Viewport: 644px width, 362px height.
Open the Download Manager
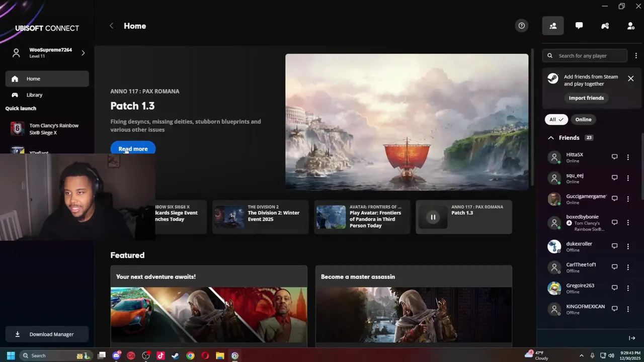pos(47,334)
